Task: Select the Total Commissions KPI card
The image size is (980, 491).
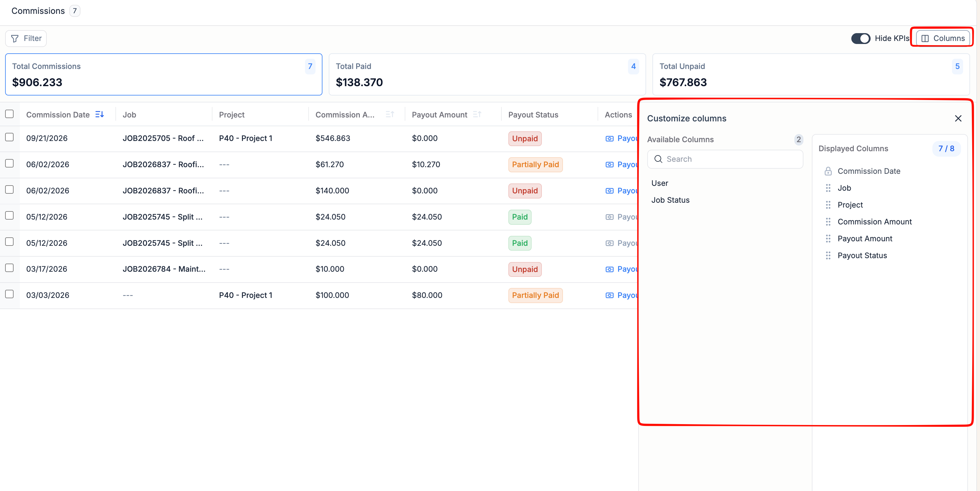Action: pyautogui.click(x=164, y=74)
